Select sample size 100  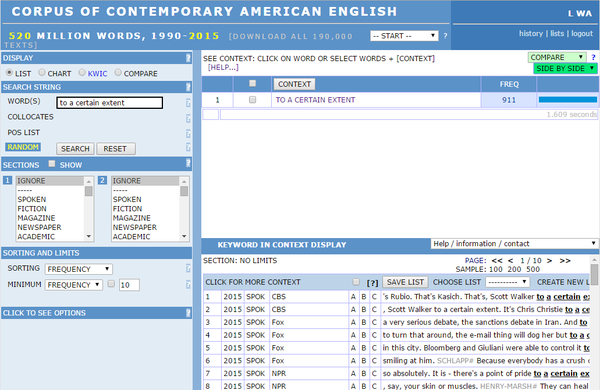click(496, 269)
